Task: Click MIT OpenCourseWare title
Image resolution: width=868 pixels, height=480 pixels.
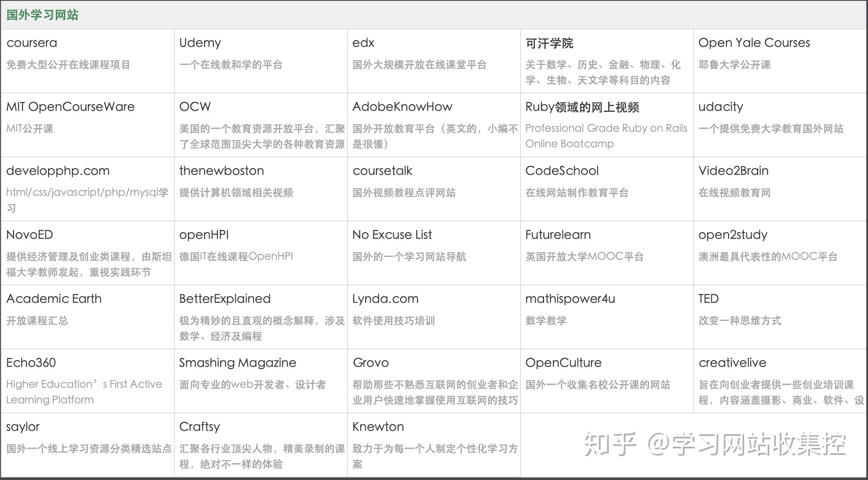Action: [70, 107]
